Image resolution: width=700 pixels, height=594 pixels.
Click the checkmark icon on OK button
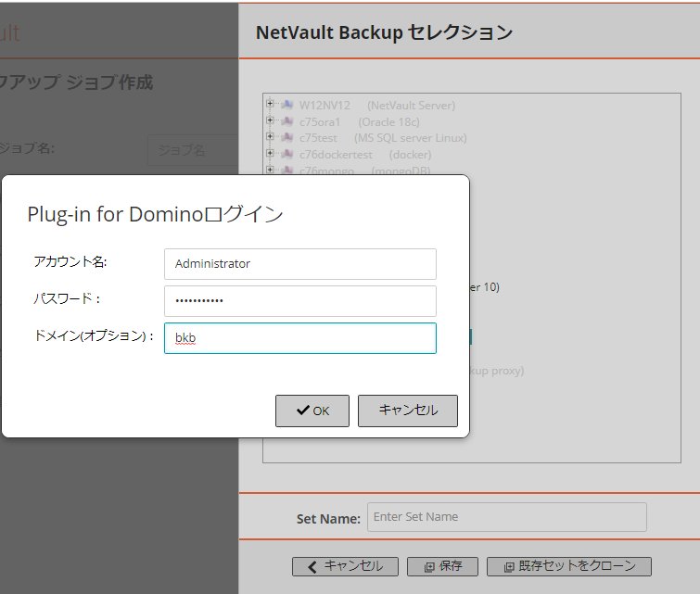point(302,410)
